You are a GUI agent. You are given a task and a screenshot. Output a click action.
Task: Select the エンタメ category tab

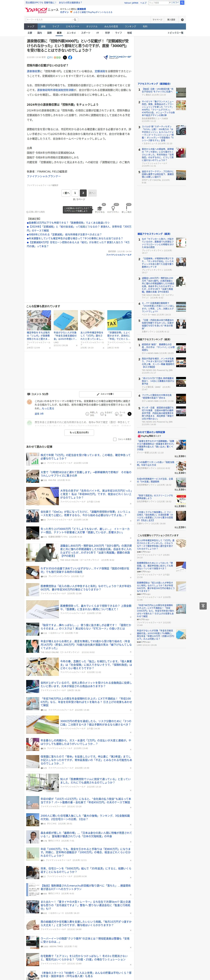point(71,33)
